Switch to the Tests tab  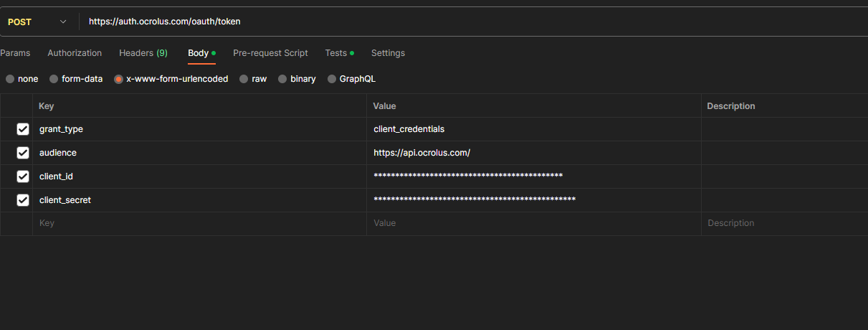[x=339, y=53]
